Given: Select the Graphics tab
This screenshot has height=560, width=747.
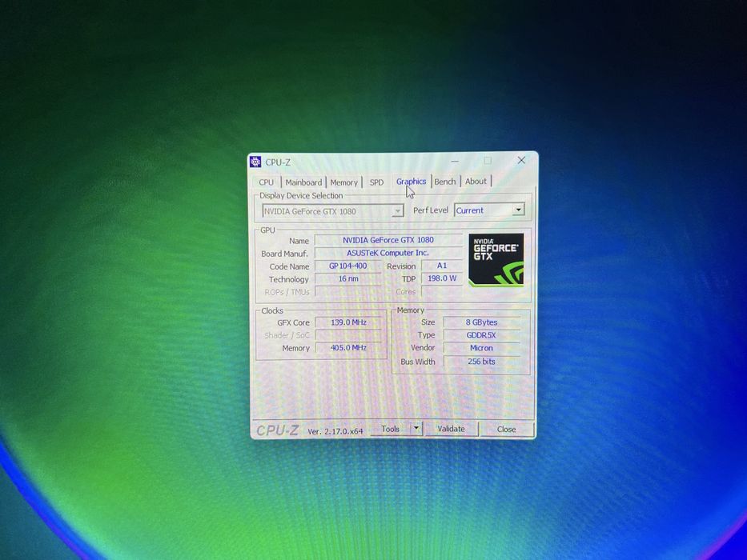Looking at the screenshot, I should click(412, 182).
